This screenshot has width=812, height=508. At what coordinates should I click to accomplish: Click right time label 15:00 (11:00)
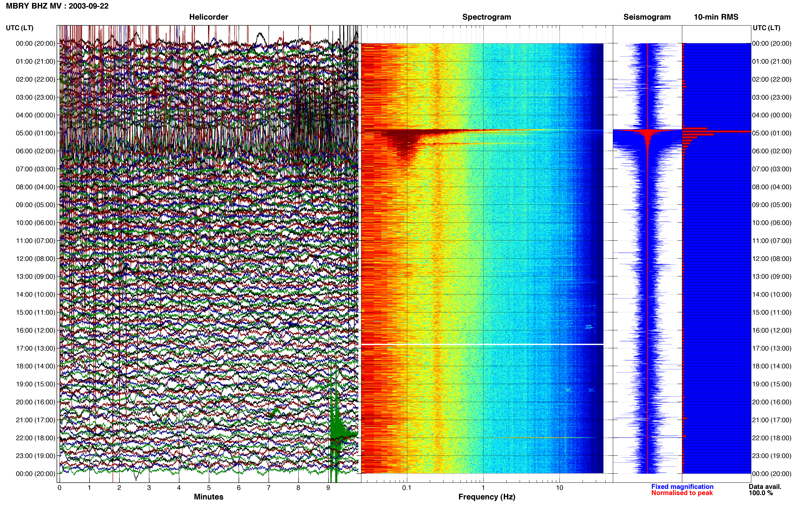coord(772,313)
